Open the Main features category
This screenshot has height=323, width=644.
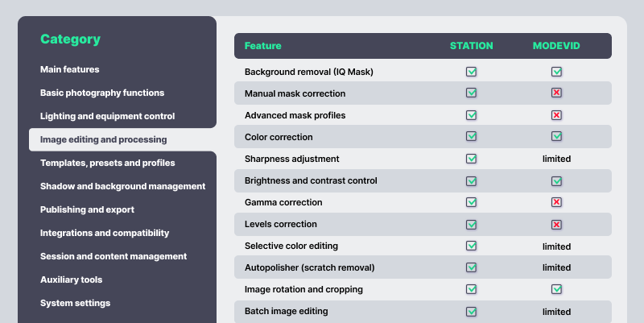[x=70, y=69]
